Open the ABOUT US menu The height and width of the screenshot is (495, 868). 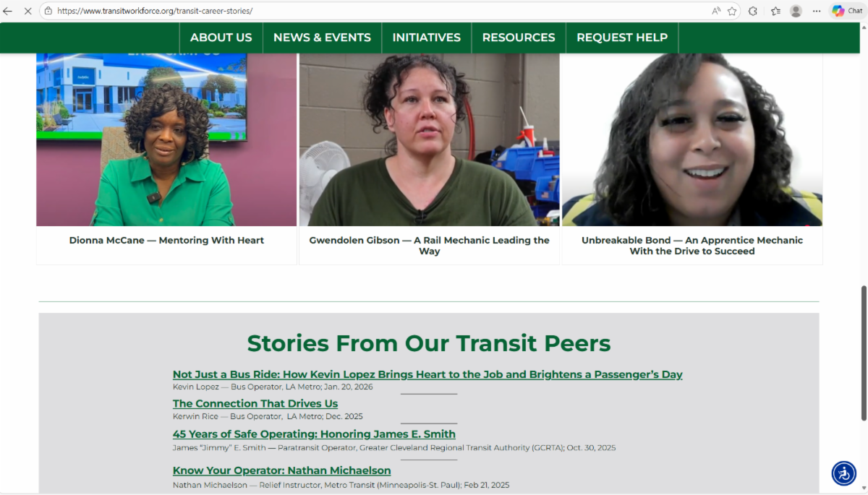click(x=221, y=38)
